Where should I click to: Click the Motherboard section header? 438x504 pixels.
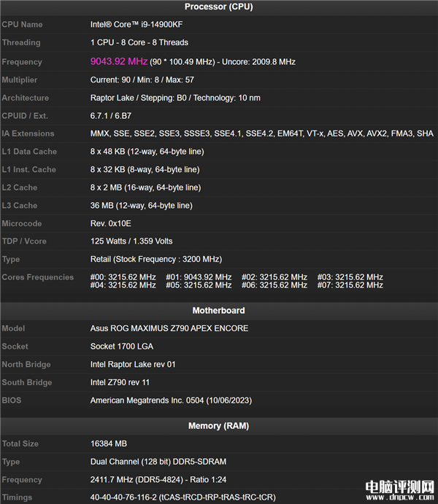pyautogui.click(x=219, y=311)
